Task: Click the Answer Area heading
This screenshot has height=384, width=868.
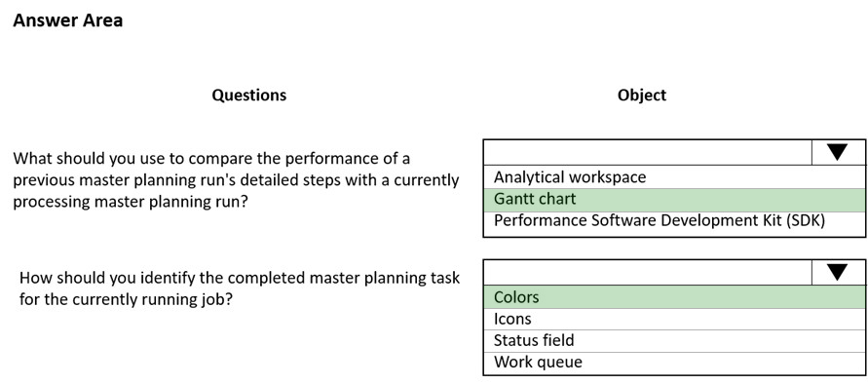Action: pyautogui.click(x=67, y=20)
